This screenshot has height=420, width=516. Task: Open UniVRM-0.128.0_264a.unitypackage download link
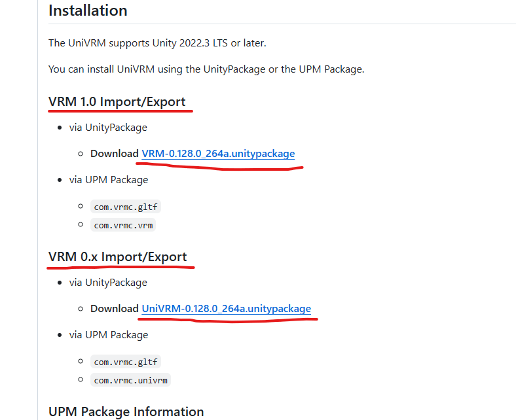[x=226, y=309]
